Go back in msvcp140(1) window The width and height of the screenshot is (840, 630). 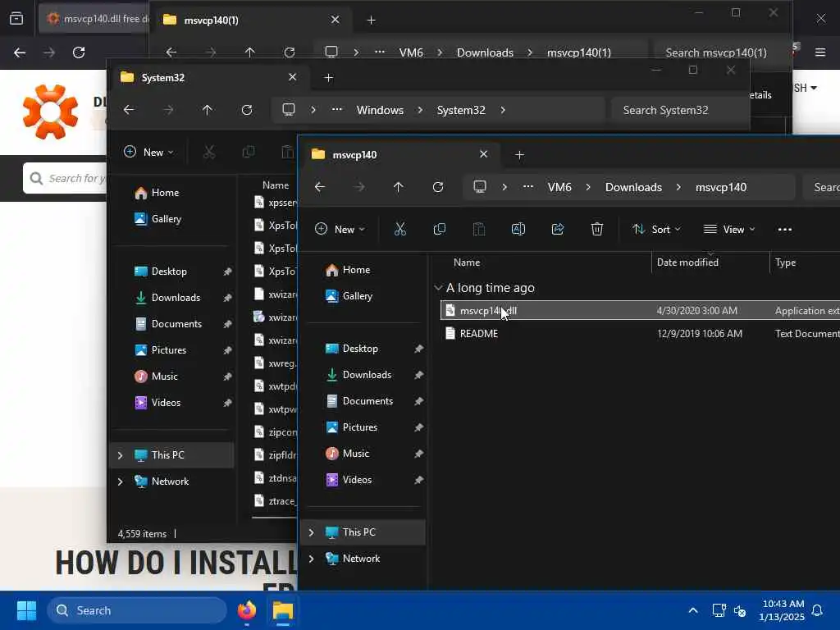(171, 52)
